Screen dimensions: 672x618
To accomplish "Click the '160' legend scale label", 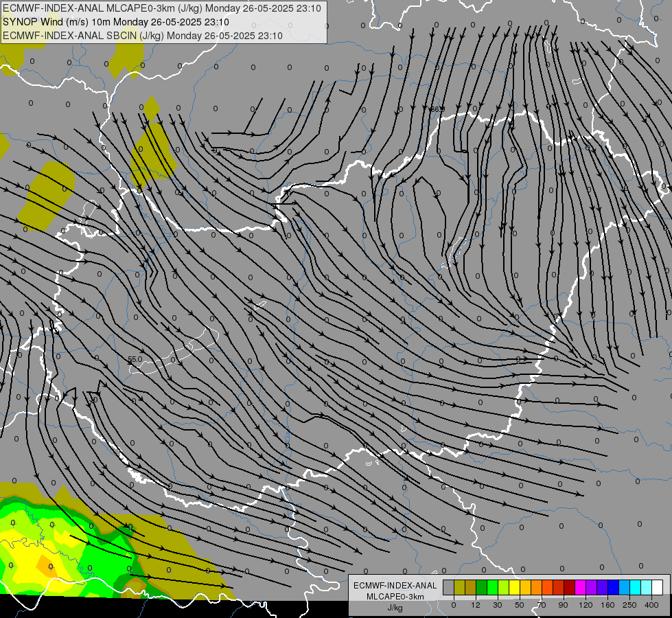I will click(x=607, y=605).
